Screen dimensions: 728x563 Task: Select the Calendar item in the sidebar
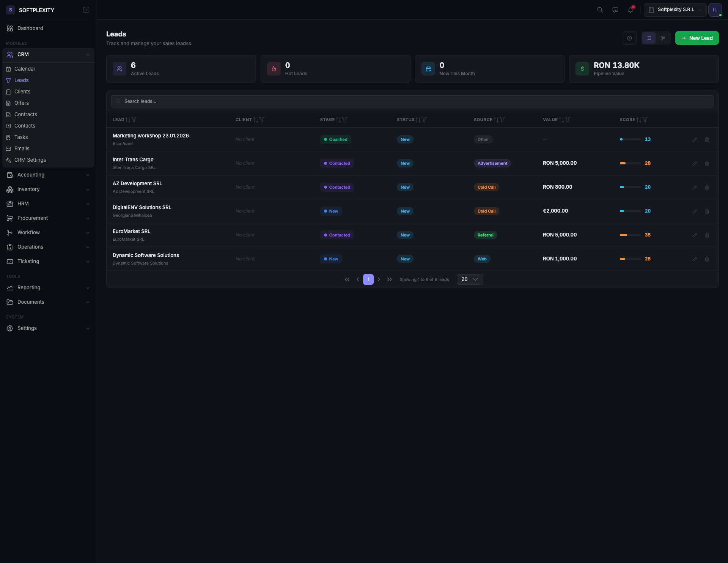pyautogui.click(x=25, y=69)
